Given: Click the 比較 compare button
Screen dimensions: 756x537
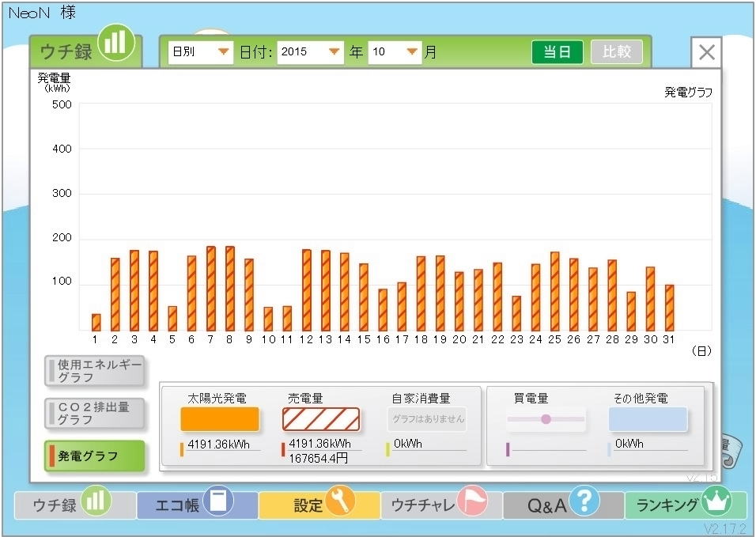Looking at the screenshot, I should pyautogui.click(x=617, y=51).
